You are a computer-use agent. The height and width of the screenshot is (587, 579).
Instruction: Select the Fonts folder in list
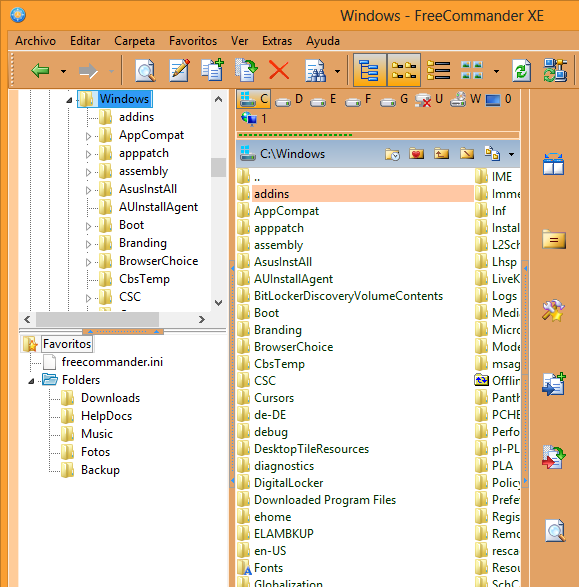pos(268,568)
